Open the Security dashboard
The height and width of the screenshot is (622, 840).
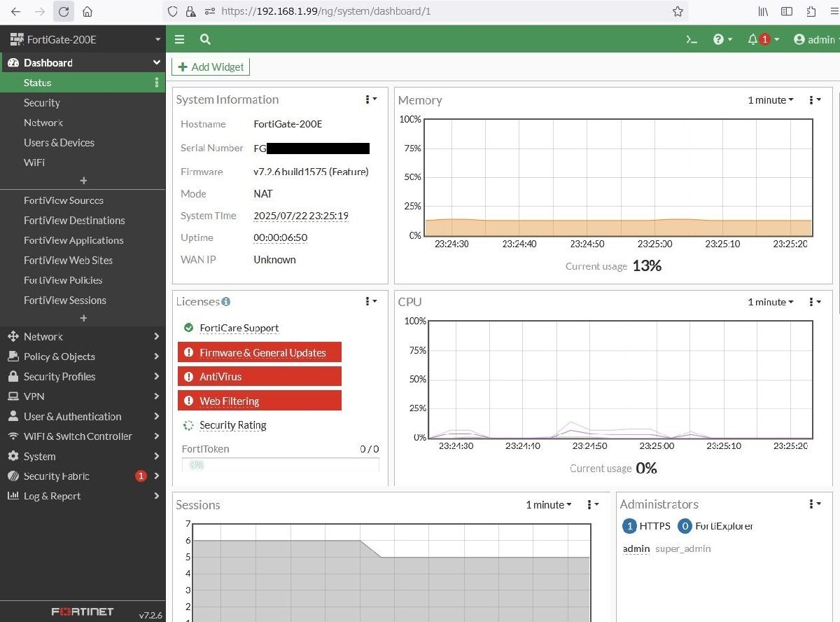point(42,102)
